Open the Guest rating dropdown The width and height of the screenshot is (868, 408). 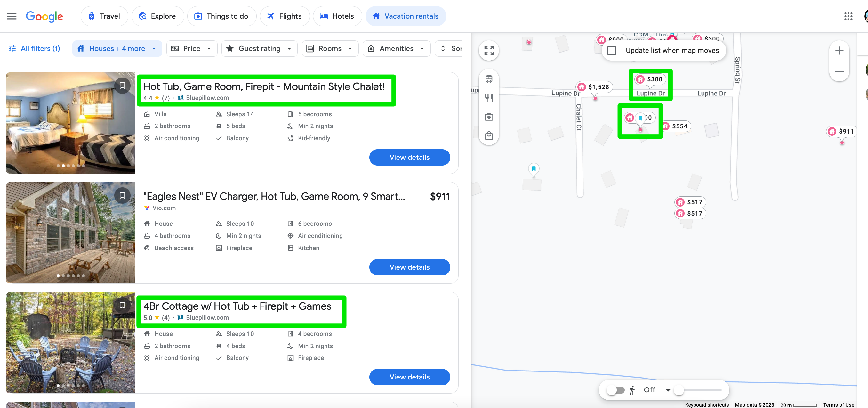click(259, 49)
